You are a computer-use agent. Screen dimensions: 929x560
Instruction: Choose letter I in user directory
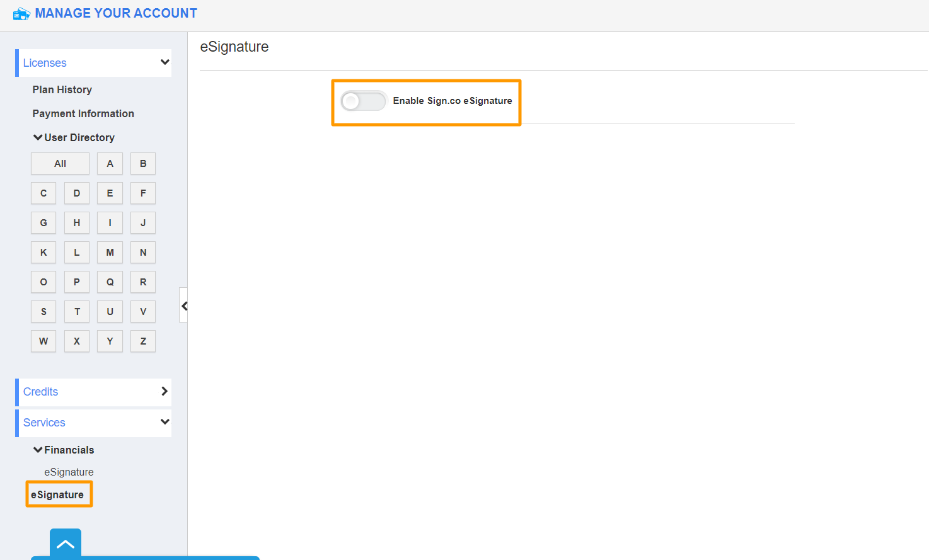pyautogui.click(x=110, y=223)
